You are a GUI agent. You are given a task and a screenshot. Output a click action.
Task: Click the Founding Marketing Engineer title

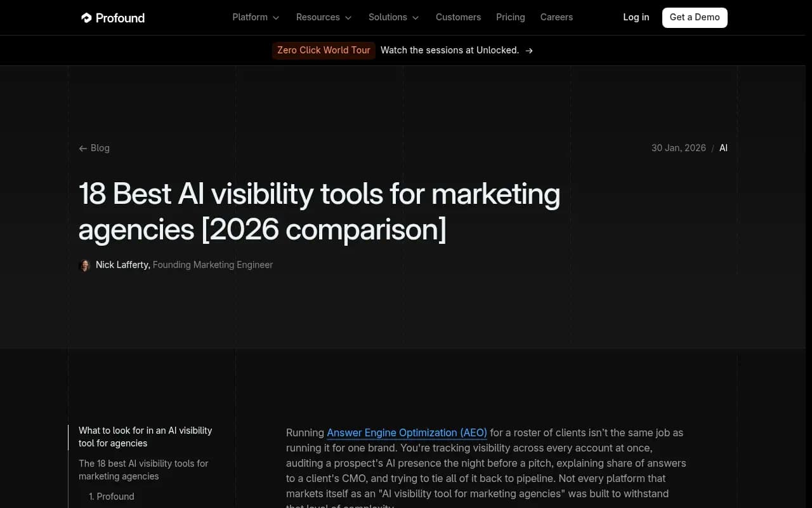point(213,265)
